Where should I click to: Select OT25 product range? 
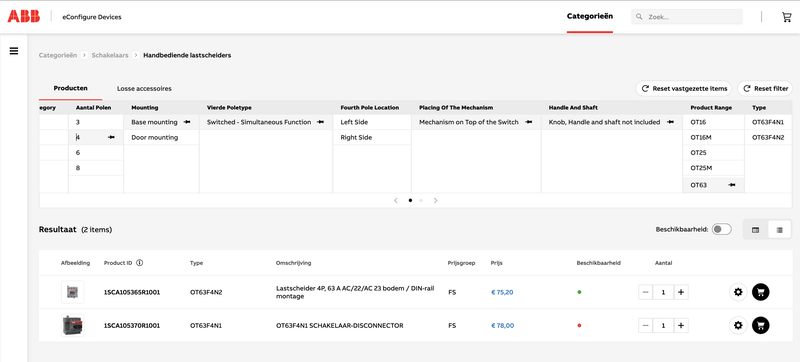[713, 153]
